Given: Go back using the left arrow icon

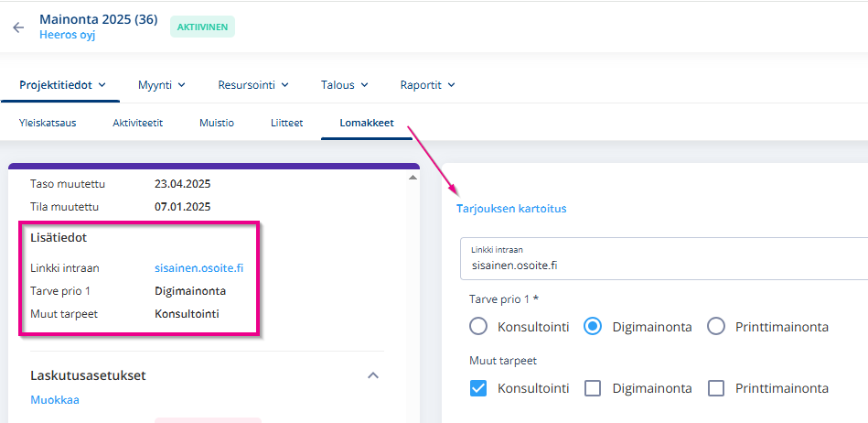Looking at the screenshot, I should click(19, 27).
